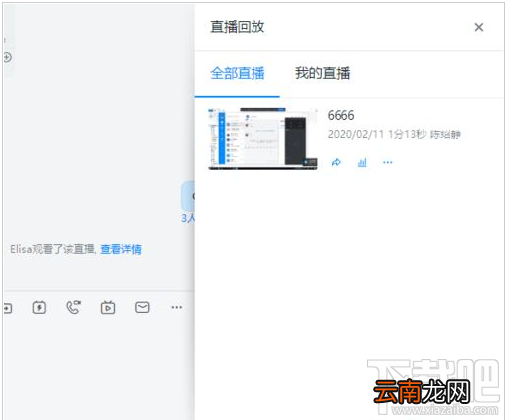
Task: Click the 查看详情 link
Action: [121, 249]
